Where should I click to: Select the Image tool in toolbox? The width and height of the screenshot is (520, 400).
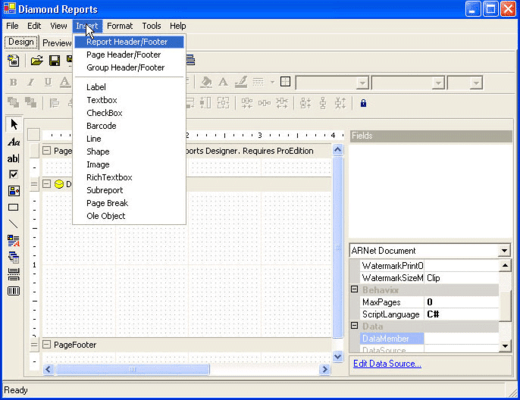coord(14,191)
